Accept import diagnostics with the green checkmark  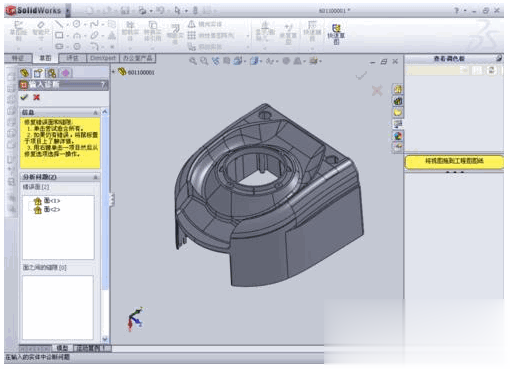click(24, 97)
